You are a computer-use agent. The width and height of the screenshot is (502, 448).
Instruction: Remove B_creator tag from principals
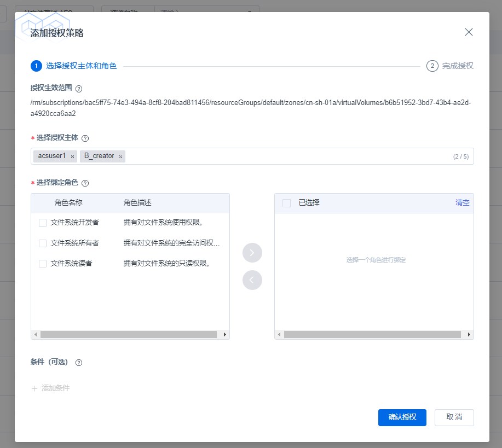pyautogui.click(x=120, y=156)
